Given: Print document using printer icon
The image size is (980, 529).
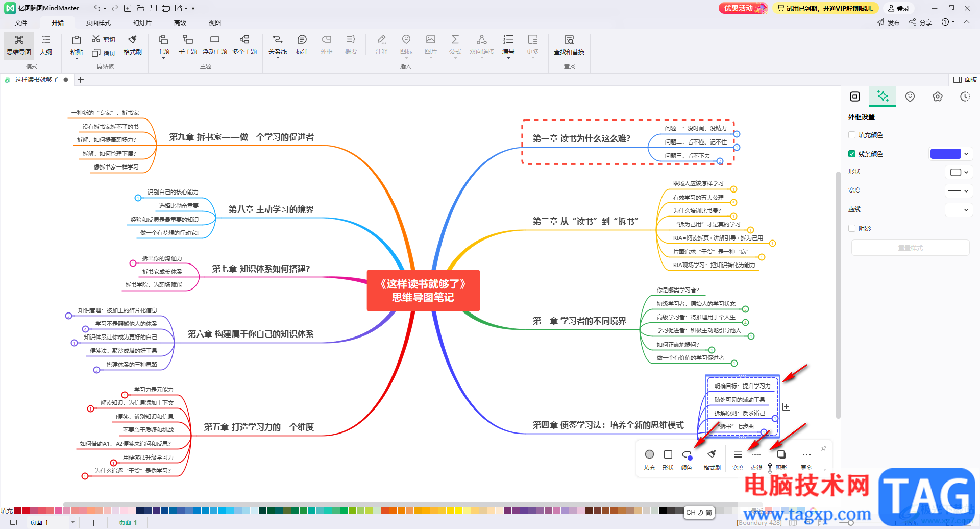Looking at the screenshot, I should click(x=166, y=8).
